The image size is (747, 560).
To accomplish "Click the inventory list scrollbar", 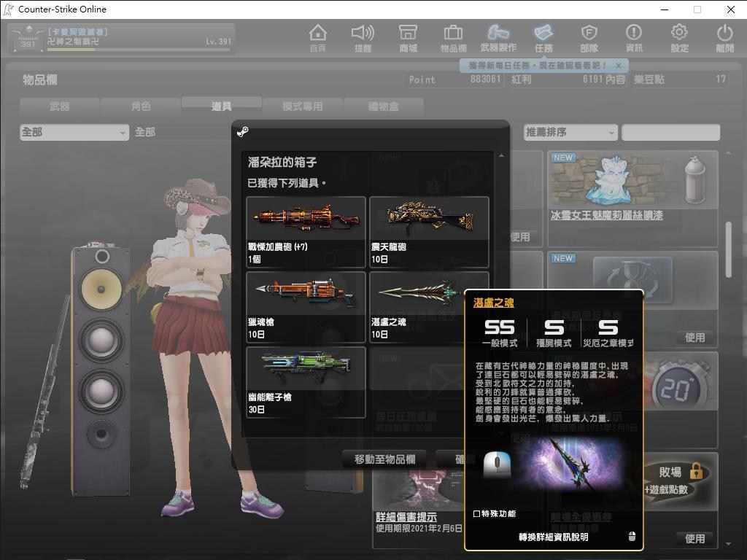I will [728, 249].
